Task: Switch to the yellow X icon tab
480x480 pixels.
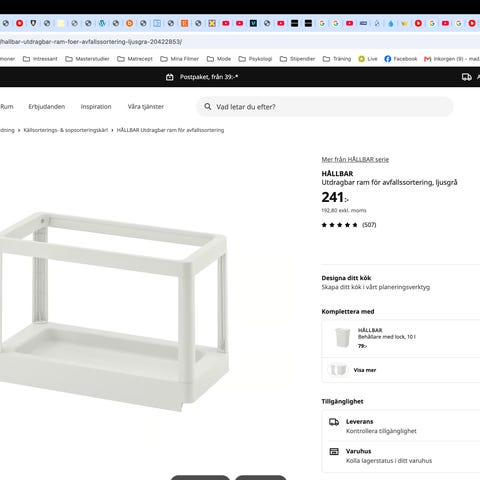Action: coord(212,23)
